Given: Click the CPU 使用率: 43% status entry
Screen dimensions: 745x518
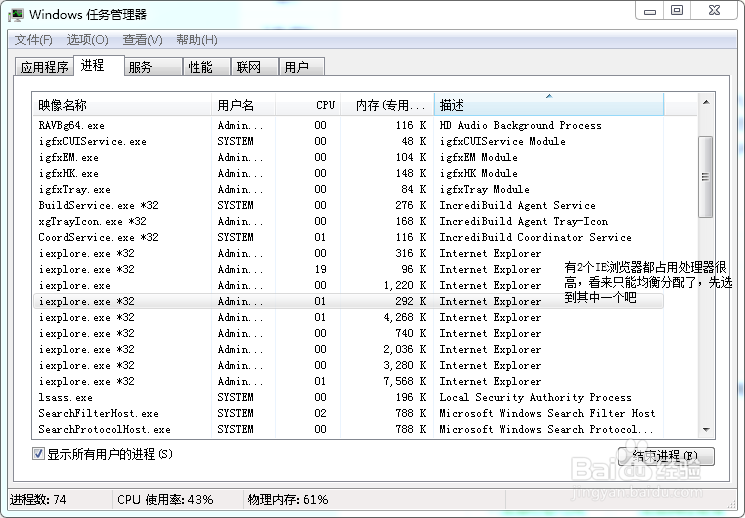Looking at the screenshot, I should click(165, 499).
